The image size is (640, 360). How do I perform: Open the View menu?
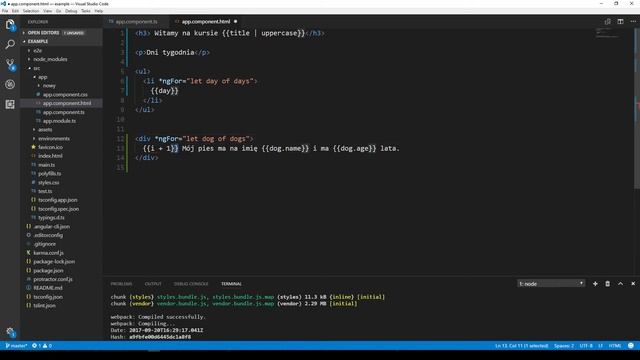[48, 11]
